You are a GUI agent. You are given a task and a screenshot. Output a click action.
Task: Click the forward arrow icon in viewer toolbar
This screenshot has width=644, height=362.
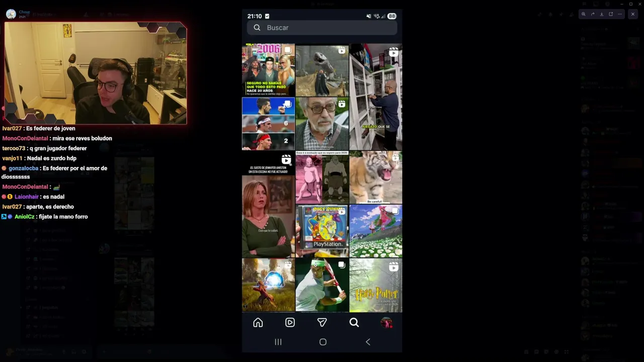coord(593,14)
